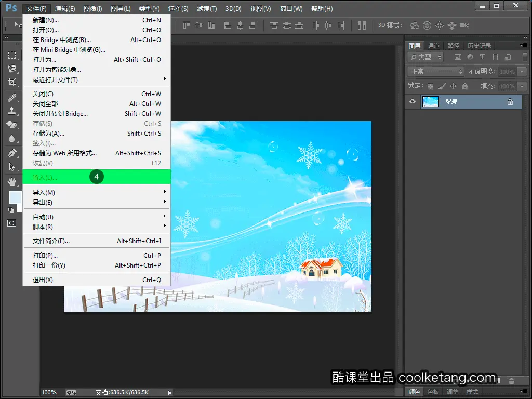Open the 滤镜(T) menu
This screenshot has width=532, height=399.
(x=207, y=8)
